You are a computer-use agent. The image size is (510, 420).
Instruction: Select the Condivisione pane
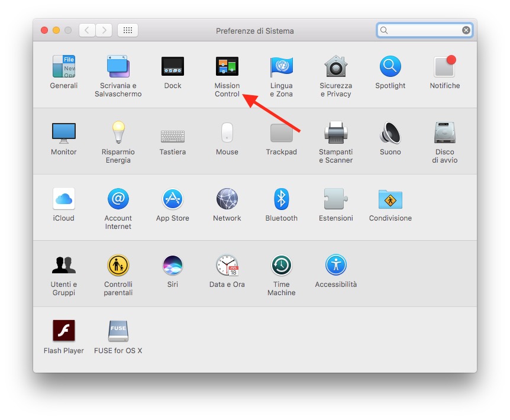point(390,199)
